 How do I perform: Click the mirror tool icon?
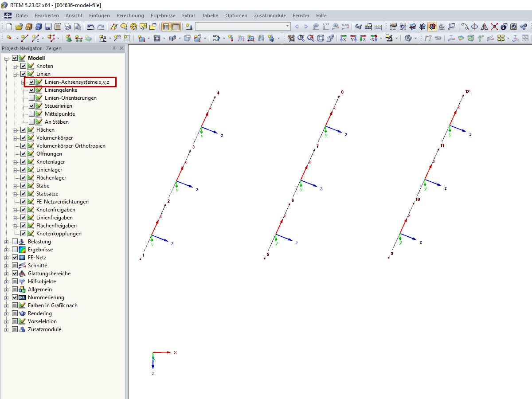pos(484,27)
